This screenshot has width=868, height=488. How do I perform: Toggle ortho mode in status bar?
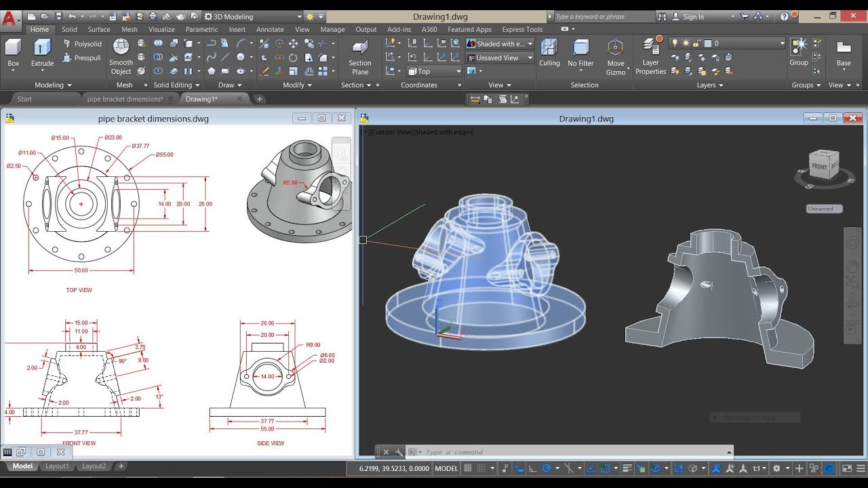(532, 468)
